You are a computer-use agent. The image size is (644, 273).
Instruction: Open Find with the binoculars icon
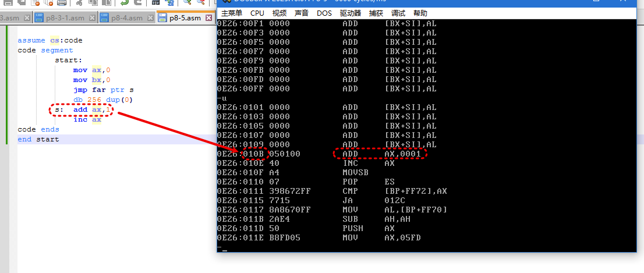(155, 2)
